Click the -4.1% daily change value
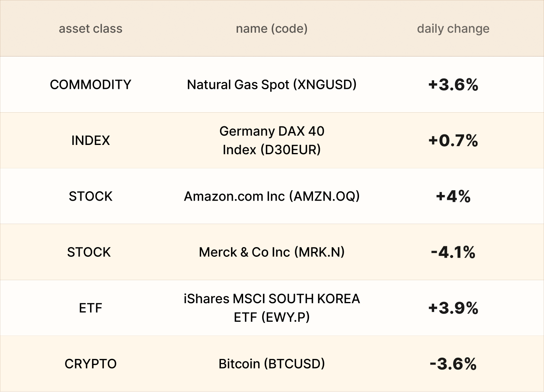Image resolution: width=544 pixels, height=392 pixels. pyautogui.click(x=453, y=252)
